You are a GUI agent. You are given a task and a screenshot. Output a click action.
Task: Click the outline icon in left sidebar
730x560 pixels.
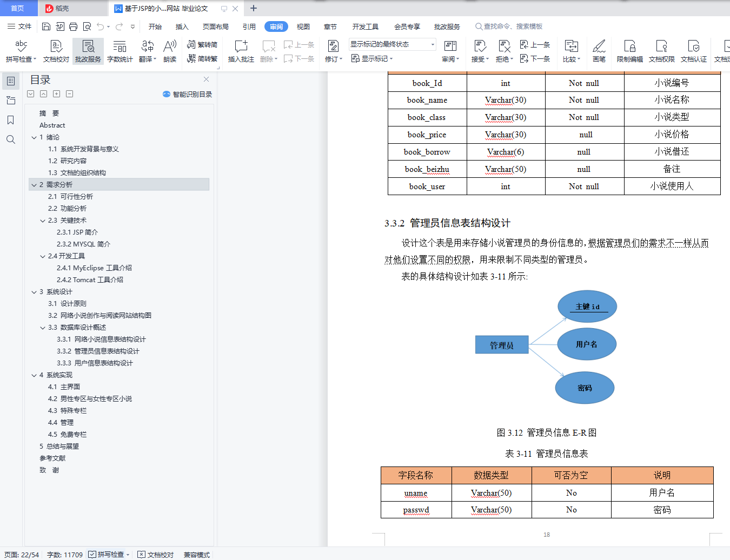11,81
